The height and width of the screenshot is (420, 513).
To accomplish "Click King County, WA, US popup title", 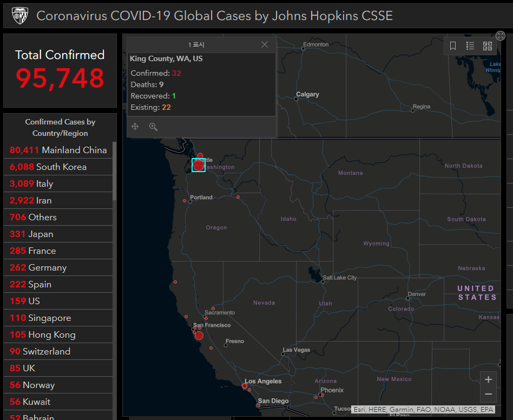I will click(166, 58).
